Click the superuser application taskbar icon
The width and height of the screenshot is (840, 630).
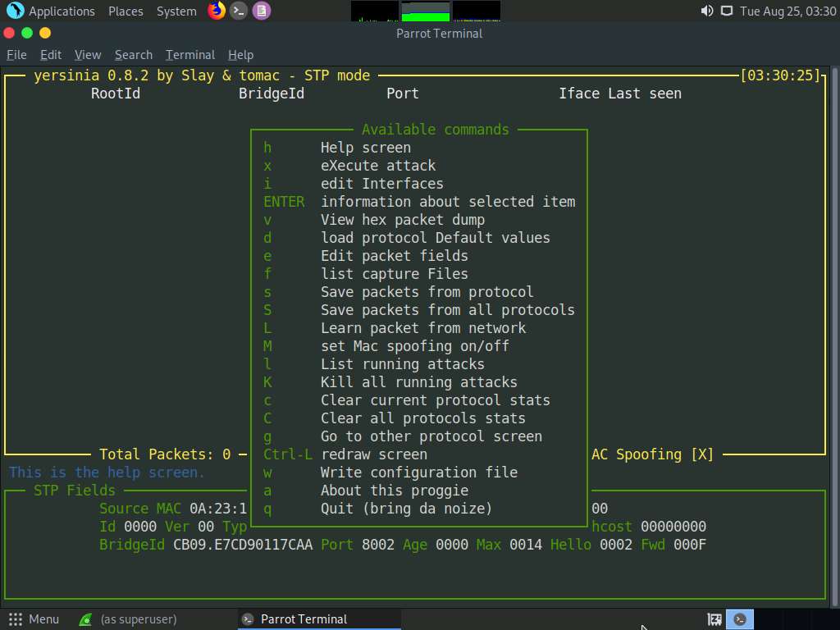[x=85, y=620]
